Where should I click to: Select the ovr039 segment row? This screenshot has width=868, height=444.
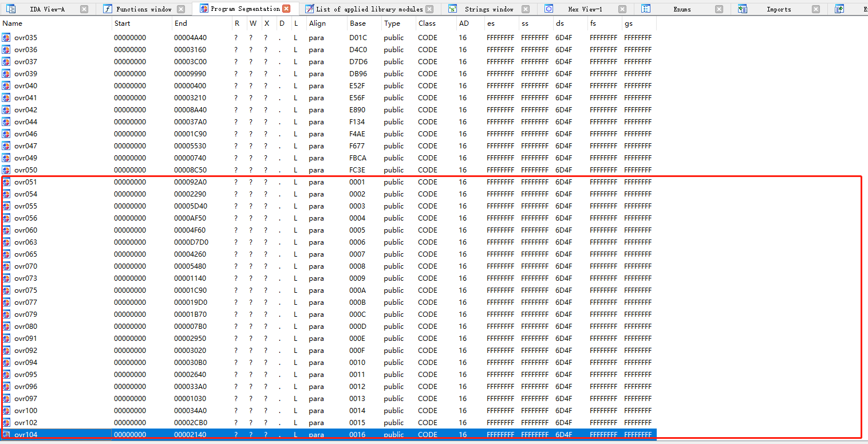pyautogui.click(x=328, y=74)
